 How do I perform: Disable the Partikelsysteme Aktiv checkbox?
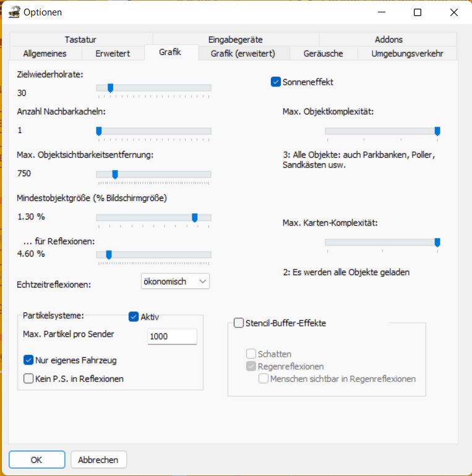tap(134, 317)
